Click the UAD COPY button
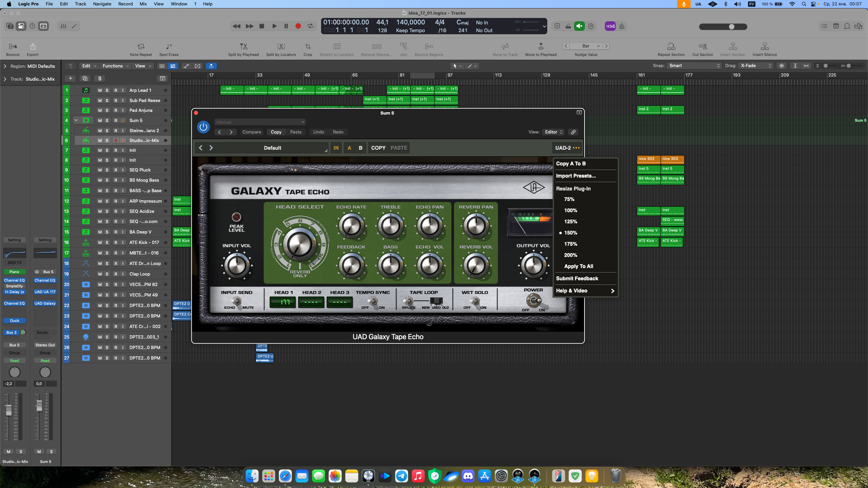 378,148
